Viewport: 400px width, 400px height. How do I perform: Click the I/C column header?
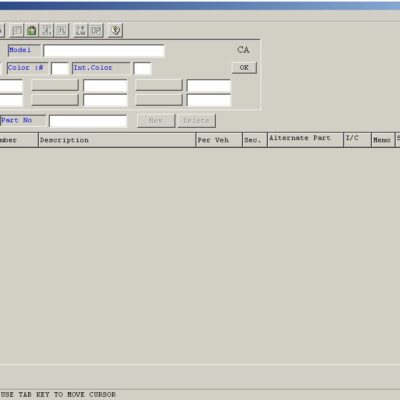(x=357, y=140)
